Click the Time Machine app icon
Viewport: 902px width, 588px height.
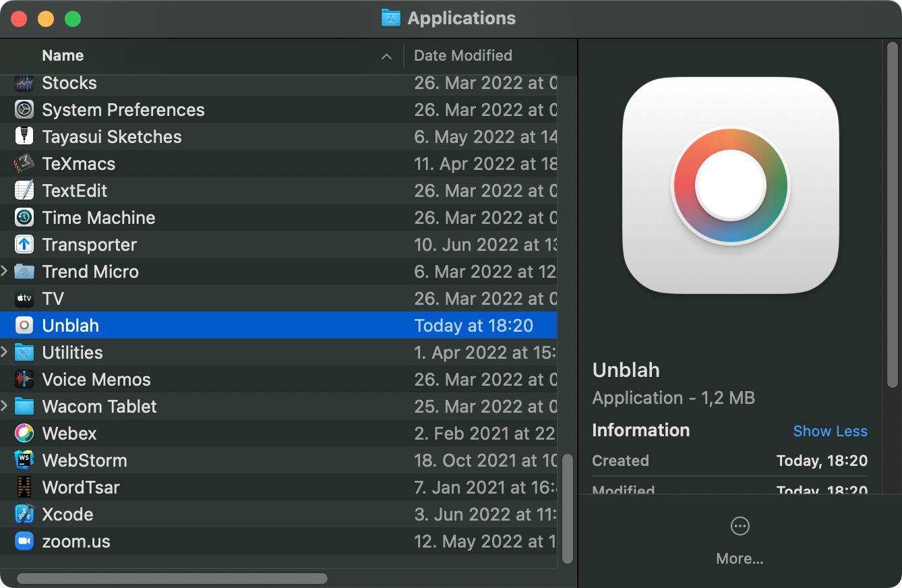(x=24, y=218)
